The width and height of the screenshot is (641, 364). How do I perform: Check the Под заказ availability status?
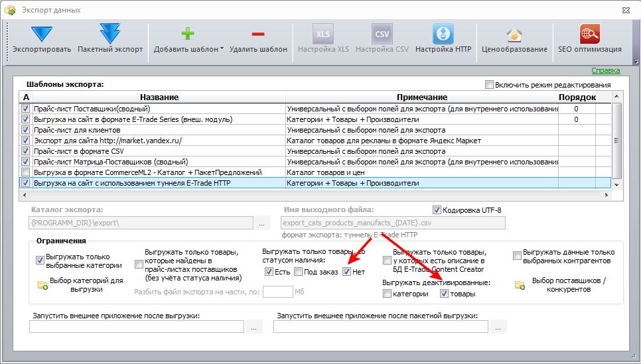coord(299,272)
